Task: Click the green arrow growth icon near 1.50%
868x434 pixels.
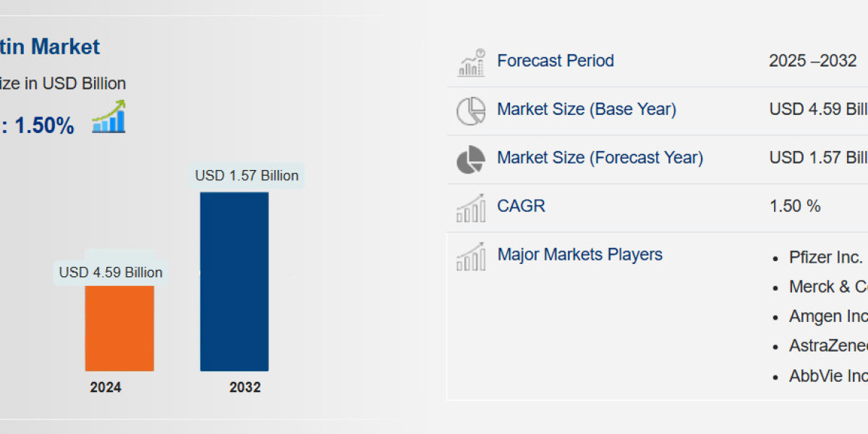Action: [109, 118]
